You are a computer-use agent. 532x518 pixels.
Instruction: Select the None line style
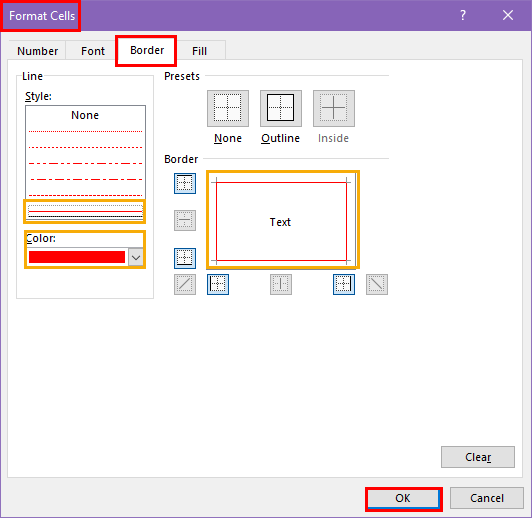tap(85, 115)
